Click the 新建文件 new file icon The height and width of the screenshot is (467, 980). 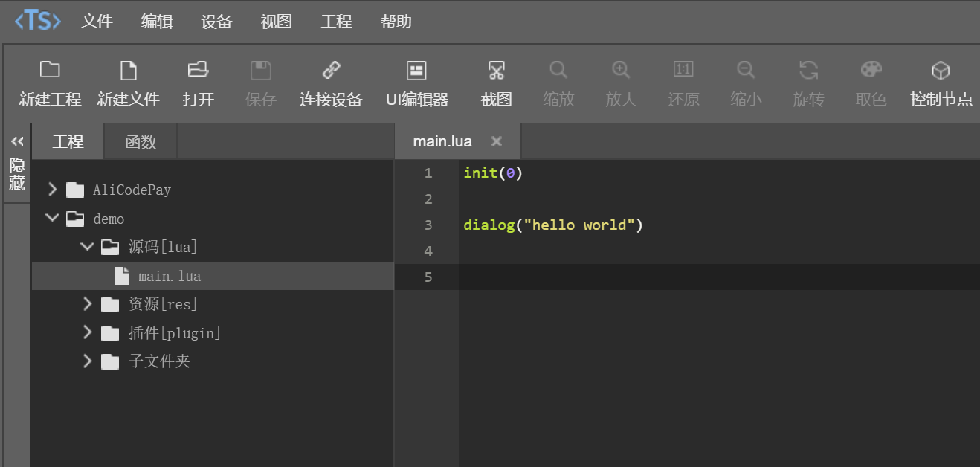click(x=129, y=71)
